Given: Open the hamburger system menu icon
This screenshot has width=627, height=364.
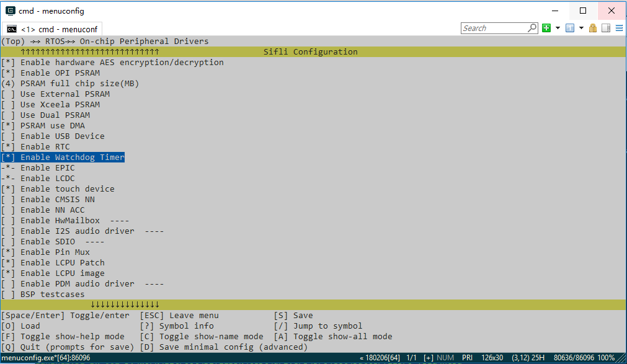Looking at the screenshot, I should pyautogui.click(x=619, y=28).
